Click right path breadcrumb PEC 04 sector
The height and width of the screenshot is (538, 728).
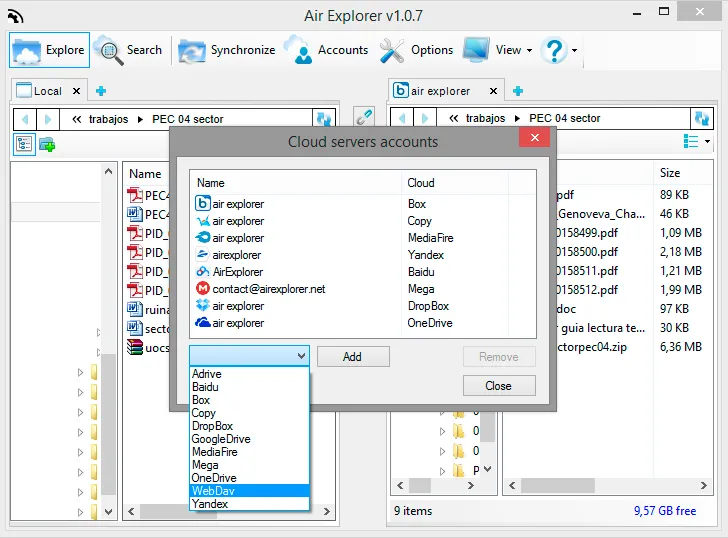[565, 118]
